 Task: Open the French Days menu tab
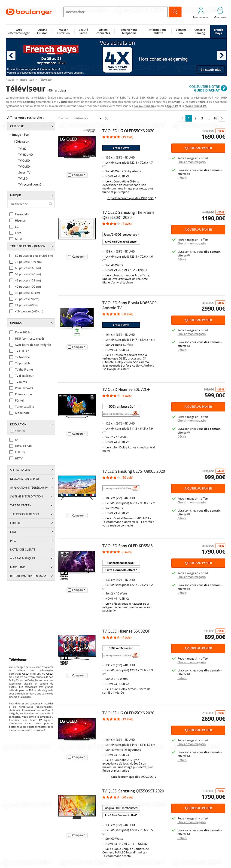(x=218, y=31)
